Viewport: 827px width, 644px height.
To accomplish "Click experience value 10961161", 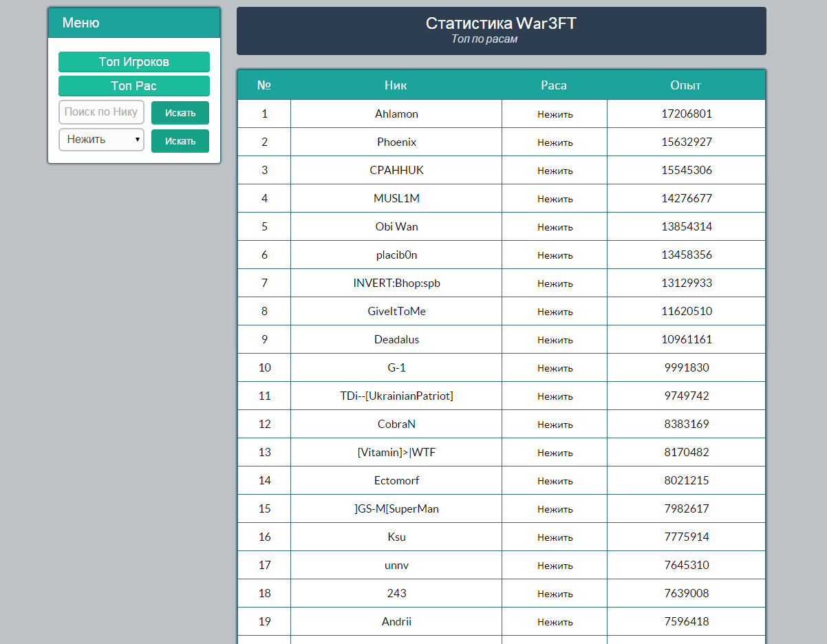I will click(687, 340).
